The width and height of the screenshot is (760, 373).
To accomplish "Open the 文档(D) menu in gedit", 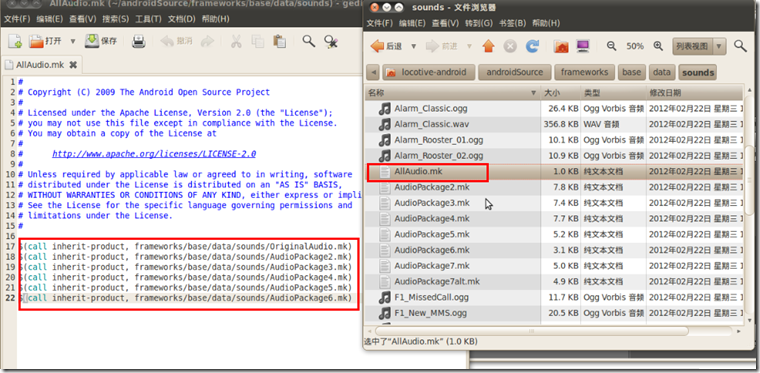I will (x=182, y=19).
